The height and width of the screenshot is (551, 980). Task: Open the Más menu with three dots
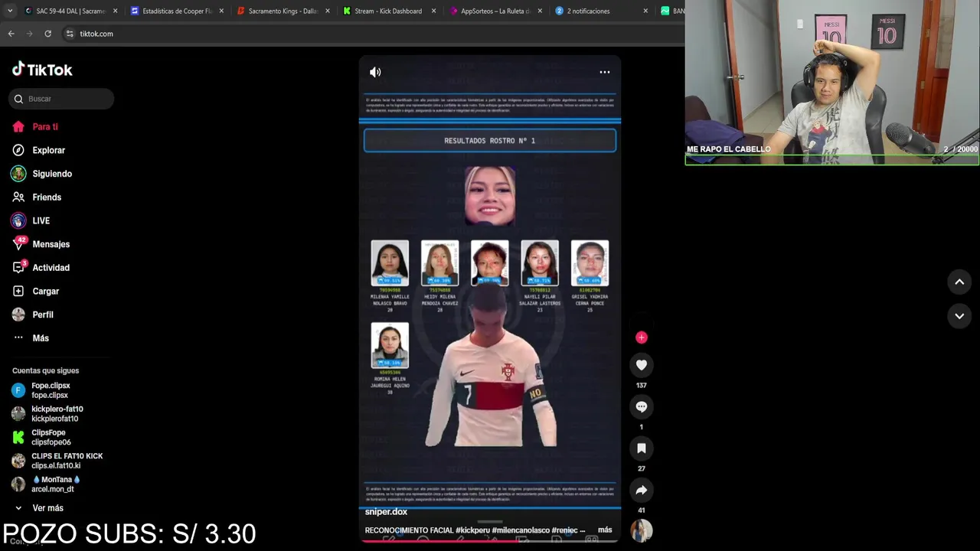(x=31, y=338)
